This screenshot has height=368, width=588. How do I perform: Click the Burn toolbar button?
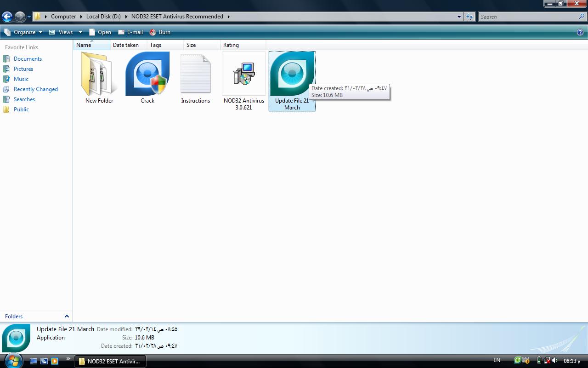160,32
